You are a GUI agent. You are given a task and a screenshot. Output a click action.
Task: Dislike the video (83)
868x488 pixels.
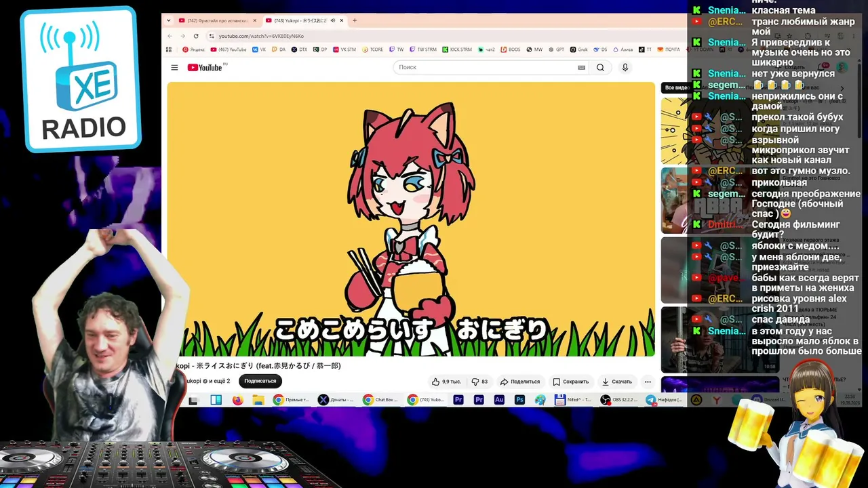(479, 382)
